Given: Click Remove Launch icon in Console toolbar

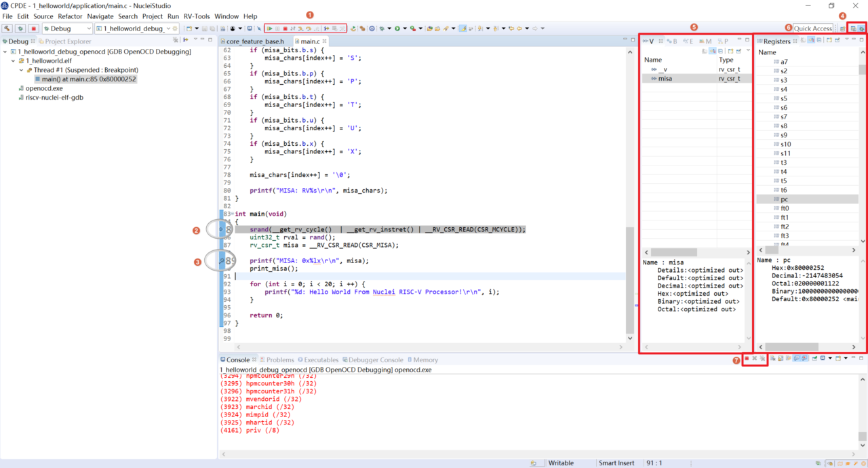Looking at the screenshot, I should tap(754, 358).
